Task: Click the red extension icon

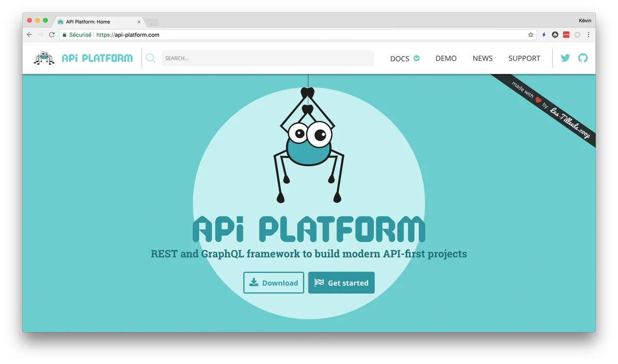Action: coord(566,34)
